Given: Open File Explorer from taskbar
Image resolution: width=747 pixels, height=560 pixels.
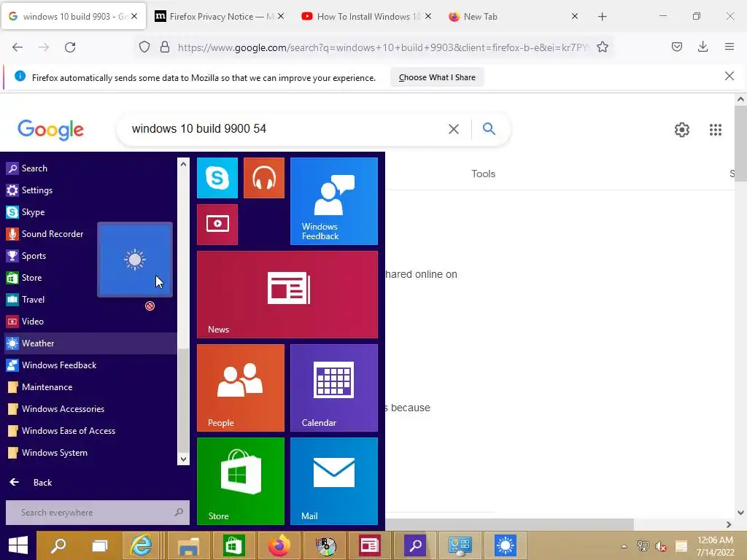Looking at the screenshot, I should pos(187,545).
